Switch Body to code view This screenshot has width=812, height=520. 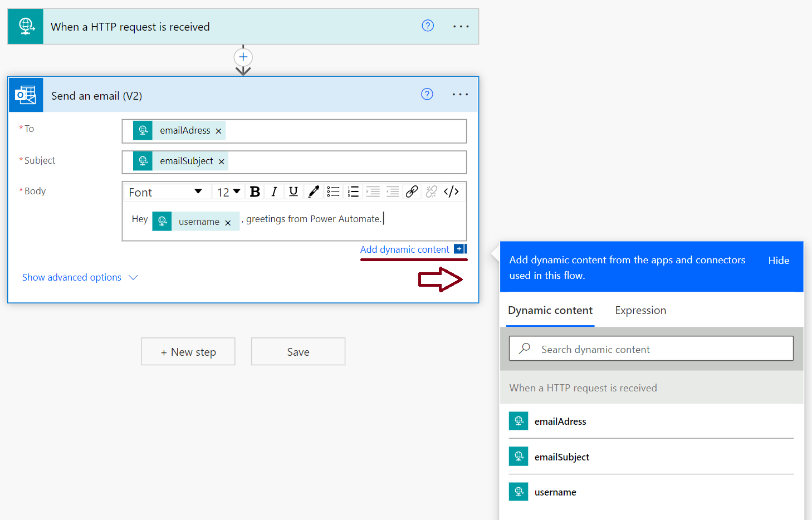click(451, 192)
